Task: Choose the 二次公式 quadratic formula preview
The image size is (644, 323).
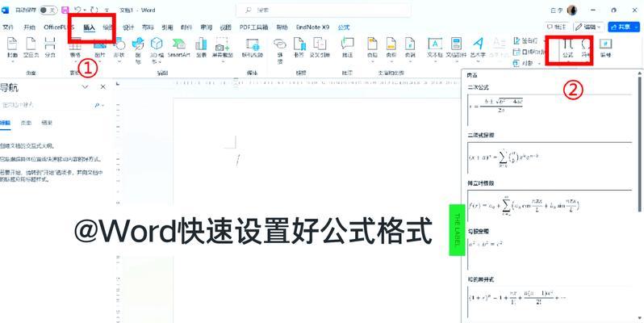Action: [550, 110]
